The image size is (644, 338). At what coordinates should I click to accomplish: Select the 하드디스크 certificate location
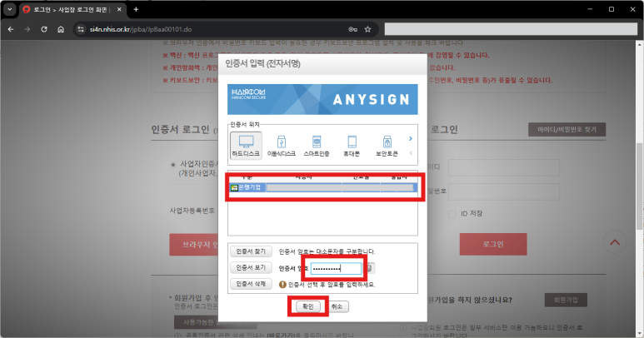(246, 146)
